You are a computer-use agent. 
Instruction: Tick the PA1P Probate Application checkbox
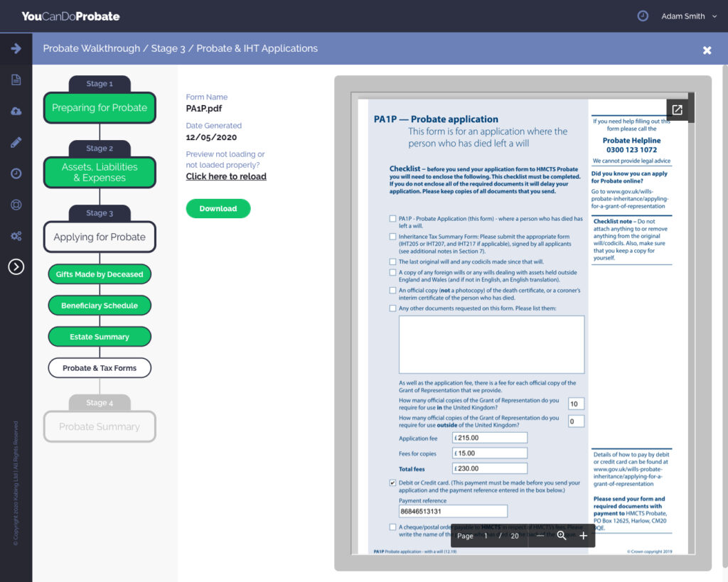[392, 219]
